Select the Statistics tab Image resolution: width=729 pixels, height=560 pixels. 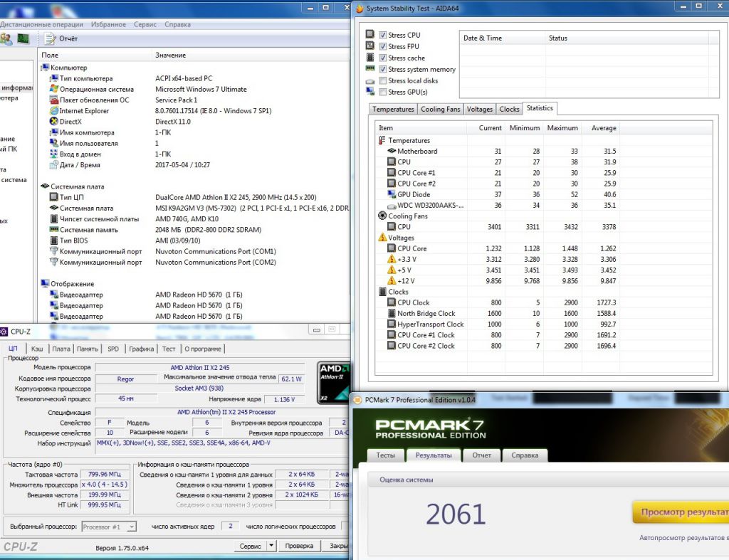pyautogui.click(x=540, y=108)
